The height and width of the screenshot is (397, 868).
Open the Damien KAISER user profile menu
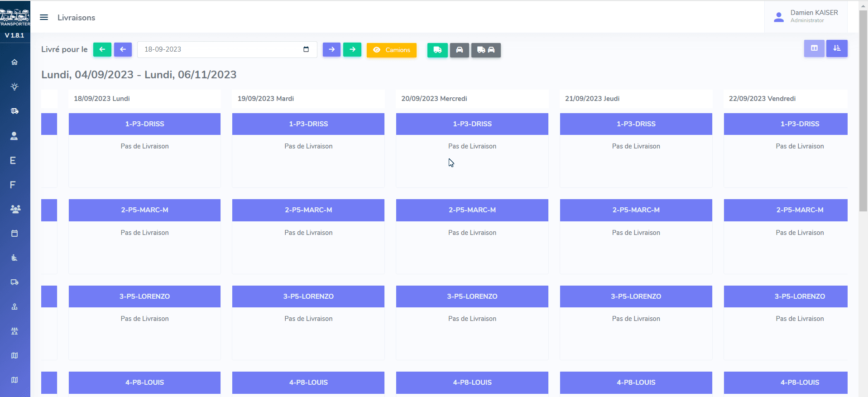click(x=806, y=17)
